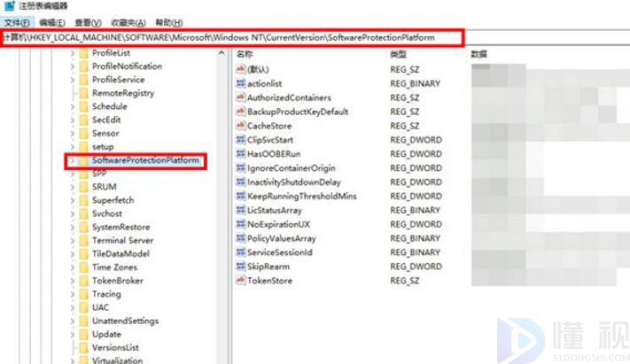Click the LicStatusArray binary value icon
630x364 pixels.
[240, 210]
